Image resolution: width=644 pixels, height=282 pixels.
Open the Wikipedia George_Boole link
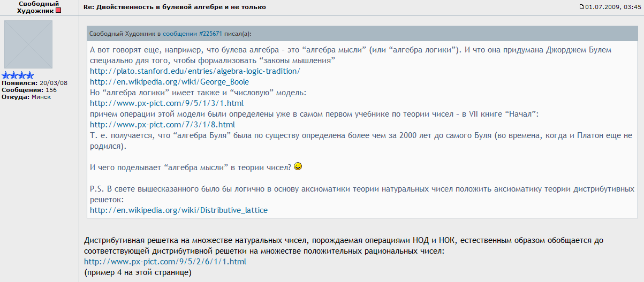169,82
